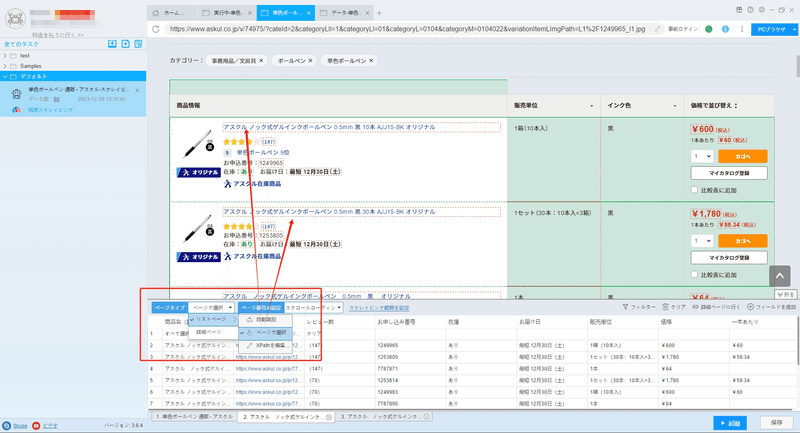This screenshot has width=800, height=433.
Task: Click the import task icon in sidebar header
Action: [x=112, y=44]
